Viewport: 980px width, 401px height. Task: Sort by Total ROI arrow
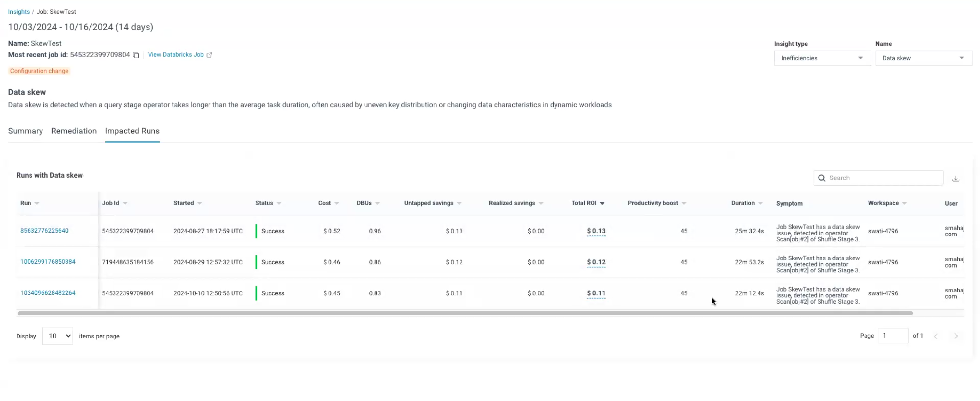[x=602, y=203]
